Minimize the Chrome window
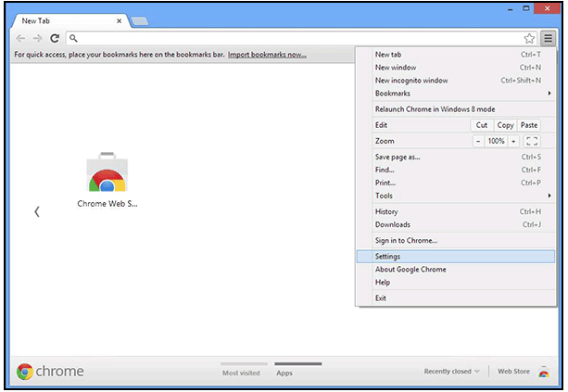Screen dimensions: 568x392 pyautogui.click(x=511, y=8)
